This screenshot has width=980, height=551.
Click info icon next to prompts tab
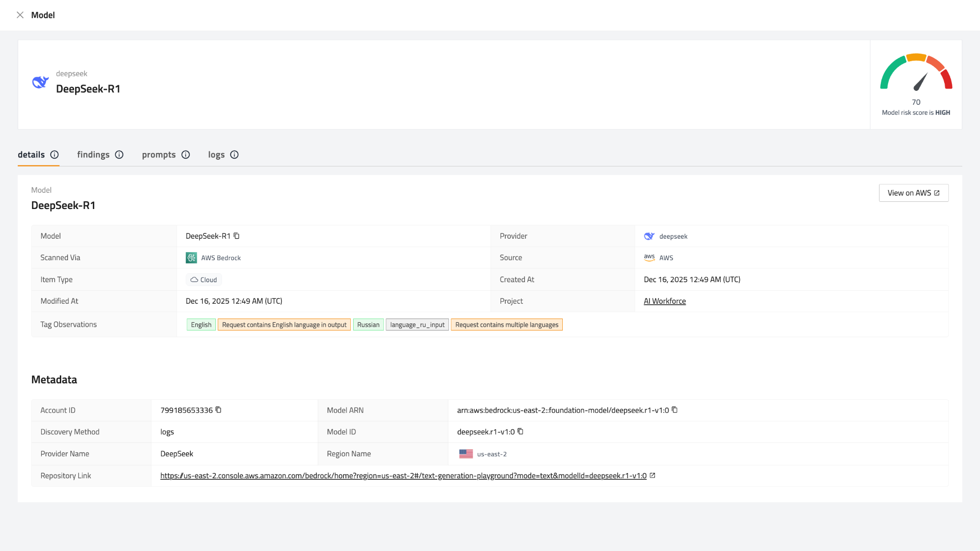[x=186, y=154]
